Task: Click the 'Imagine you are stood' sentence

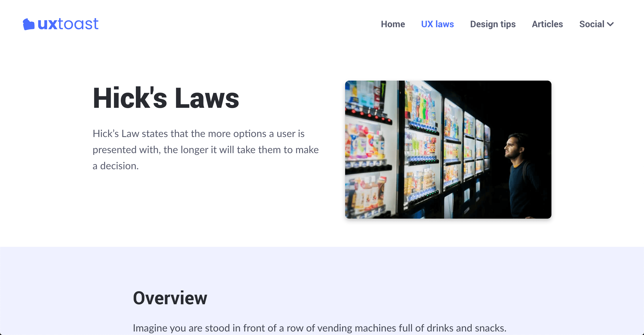Action: [319, 328]
